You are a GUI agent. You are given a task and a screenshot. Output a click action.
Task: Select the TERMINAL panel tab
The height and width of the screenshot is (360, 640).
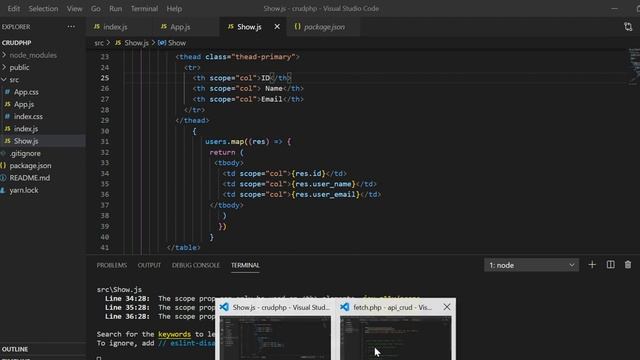click(x=245, y=265)
